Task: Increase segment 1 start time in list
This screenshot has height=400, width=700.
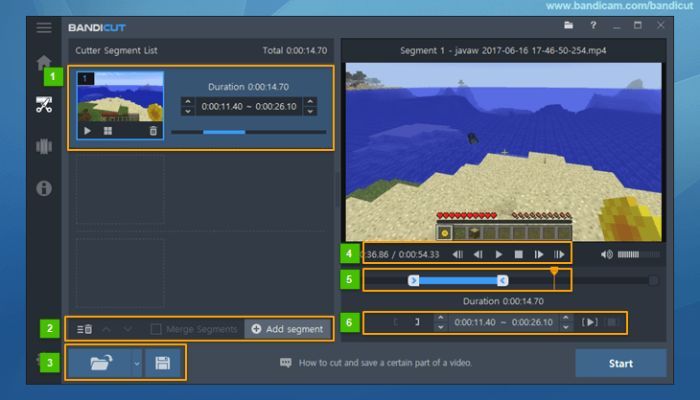Action: pos(188,102)
